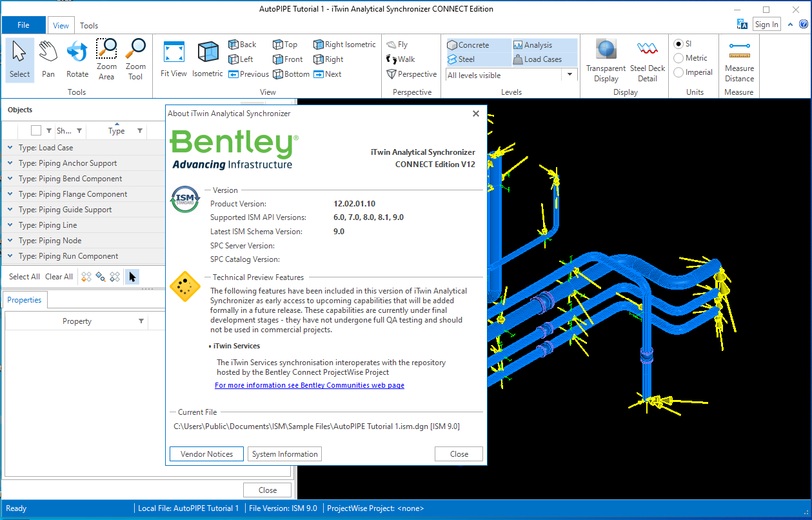This screenshot has height=520, width=812.
Task: Activate the Select arrow tool
Action: (19, 59)
